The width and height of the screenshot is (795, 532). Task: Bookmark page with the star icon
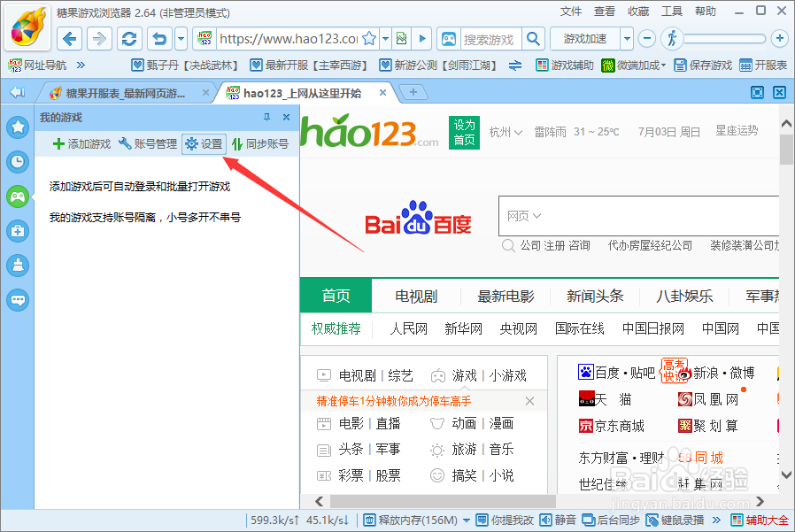[370, 39]
